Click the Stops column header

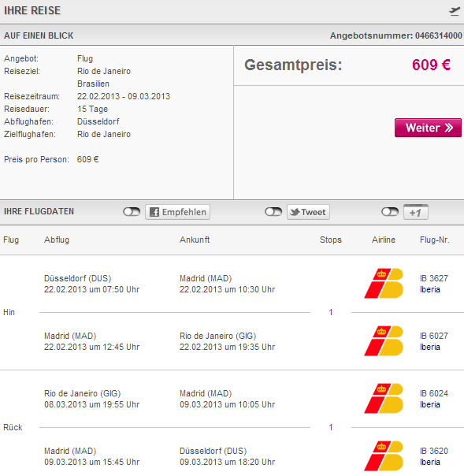331,240
